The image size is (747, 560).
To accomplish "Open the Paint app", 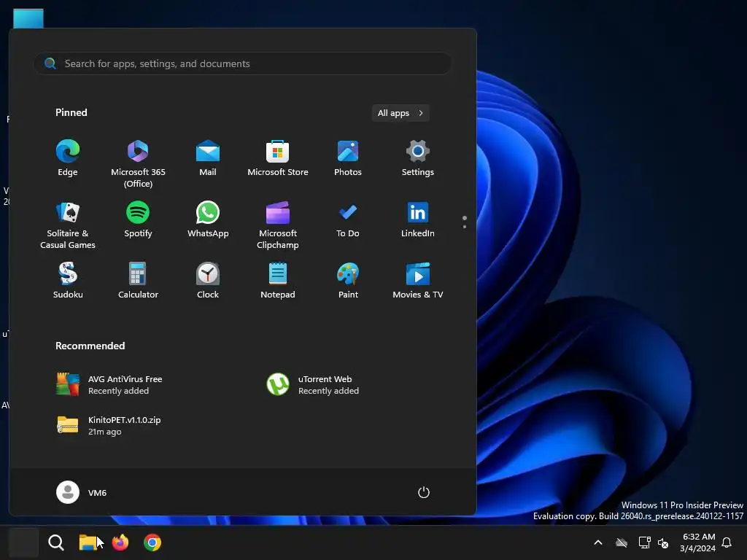I will [x=348, y=281].
